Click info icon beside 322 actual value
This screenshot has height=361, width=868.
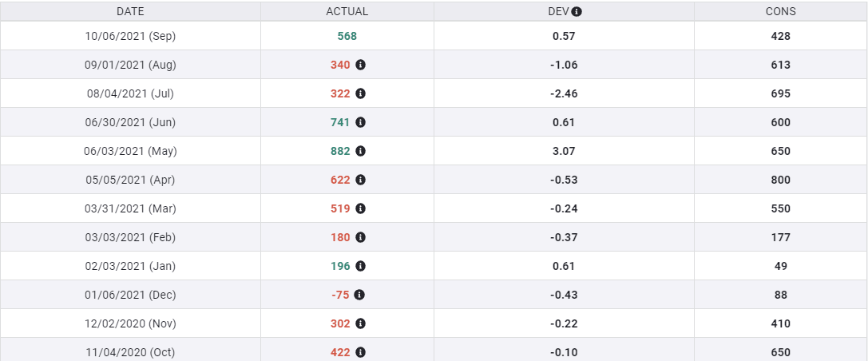pyautogui.click(x=360, y=93)
